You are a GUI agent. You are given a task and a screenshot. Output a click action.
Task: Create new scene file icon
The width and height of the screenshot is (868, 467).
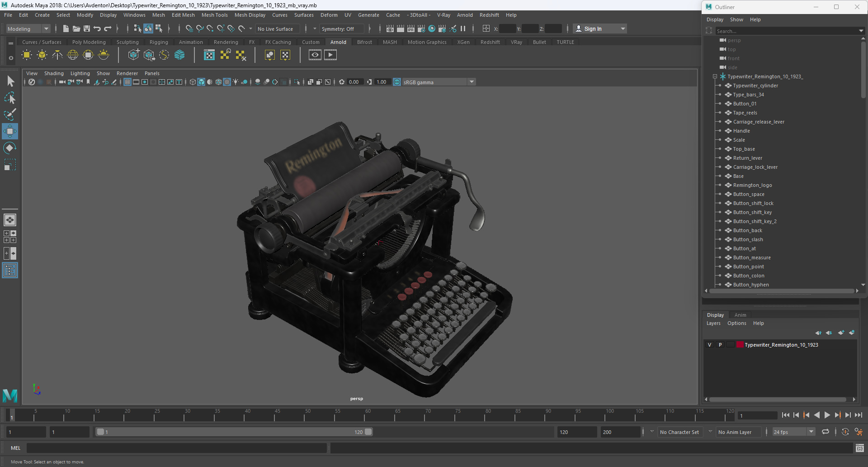coord(66,29)
